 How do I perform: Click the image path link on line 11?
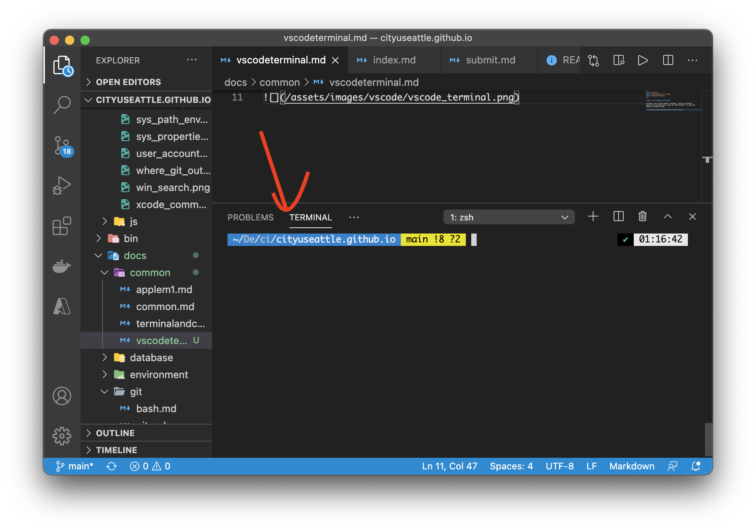[400, 97]
